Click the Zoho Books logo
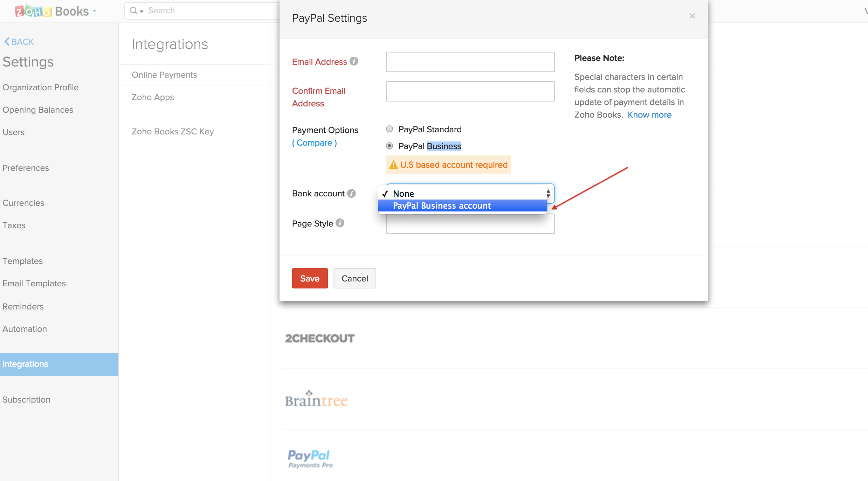 point(51,11)
